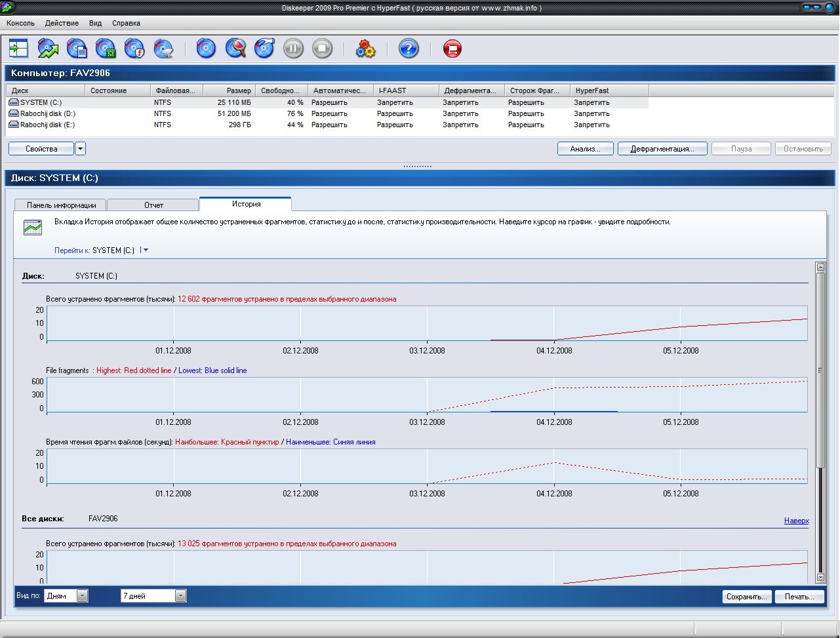The width and height of the screenshot is (840, 638).
Task: Click the red shopping cart icon
Action: pos(452,49)
